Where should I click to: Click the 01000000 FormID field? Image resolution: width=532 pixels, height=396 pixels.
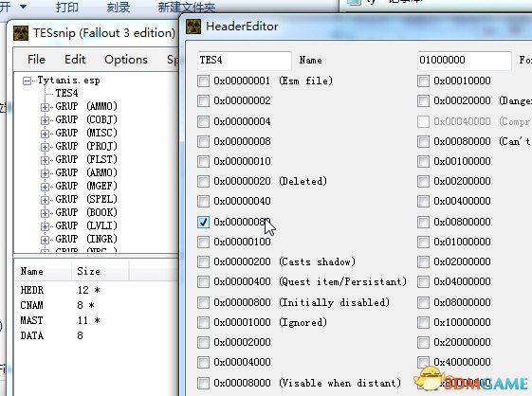pos(464,61)
